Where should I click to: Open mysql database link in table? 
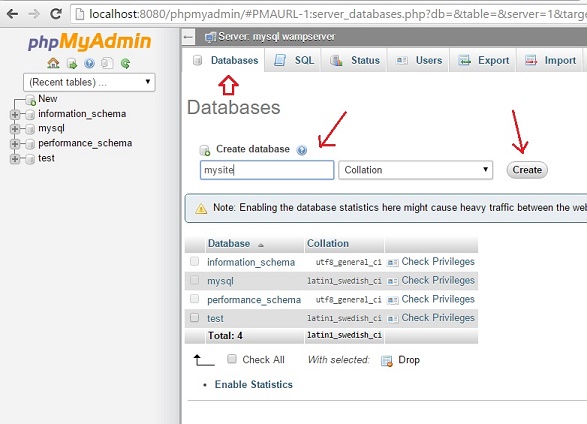coord(220,281)
